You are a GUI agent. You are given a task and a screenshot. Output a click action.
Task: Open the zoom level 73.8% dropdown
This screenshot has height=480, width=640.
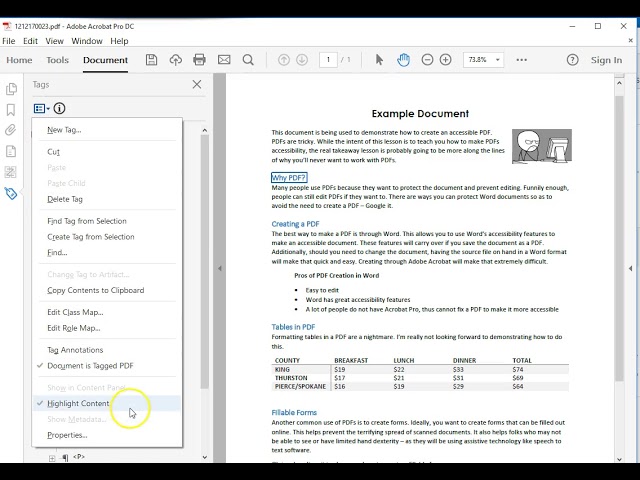484,60
